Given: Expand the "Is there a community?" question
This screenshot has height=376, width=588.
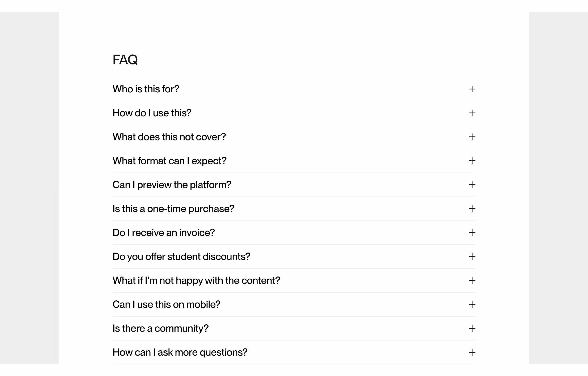Looking at the screenshot, I should point(294,328).
